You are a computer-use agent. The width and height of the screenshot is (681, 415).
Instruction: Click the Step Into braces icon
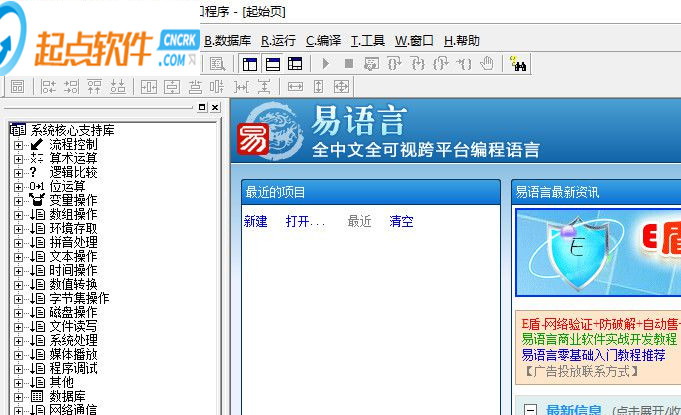[x=418, y=64]
